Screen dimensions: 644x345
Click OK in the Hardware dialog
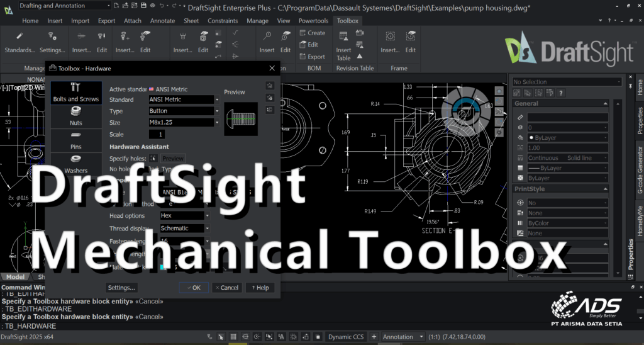tap(194, 288)
